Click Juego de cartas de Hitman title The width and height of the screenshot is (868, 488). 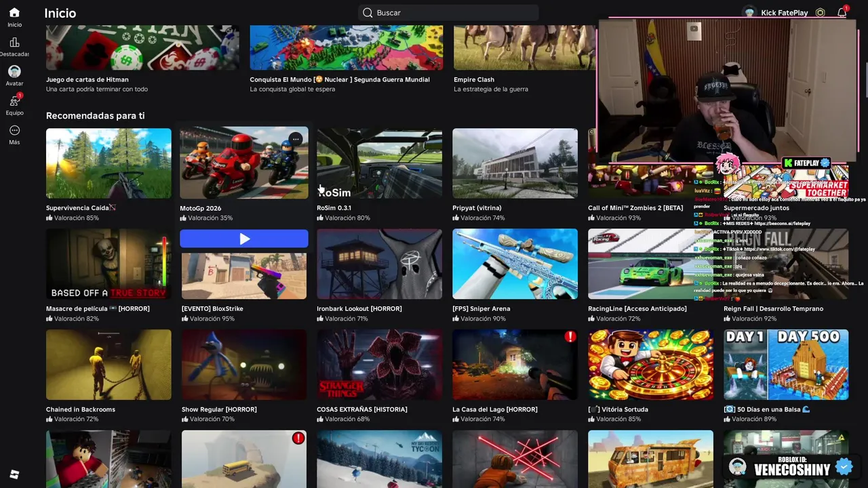coord(87,79)
